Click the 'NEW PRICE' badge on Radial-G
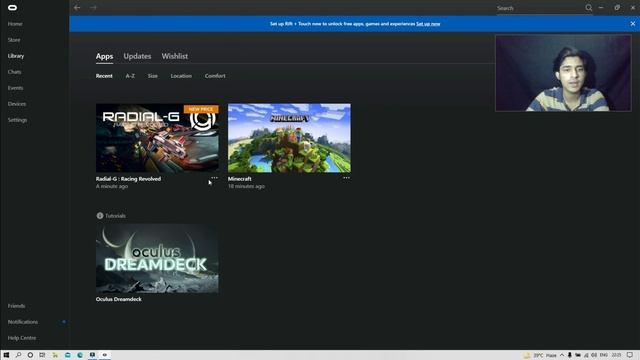This screenshot has height=360, width=640. [x=201, y=109]
